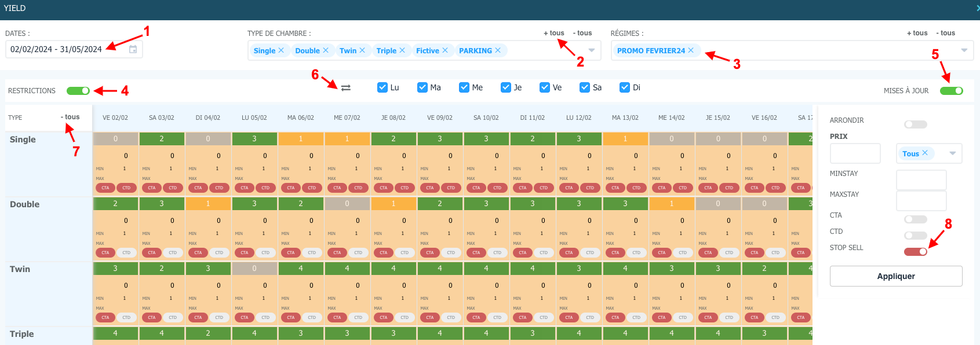Toggle CTA pill for Twin on JE 15/02
Viewport: 980px width, 345px height.
point(708,317)
